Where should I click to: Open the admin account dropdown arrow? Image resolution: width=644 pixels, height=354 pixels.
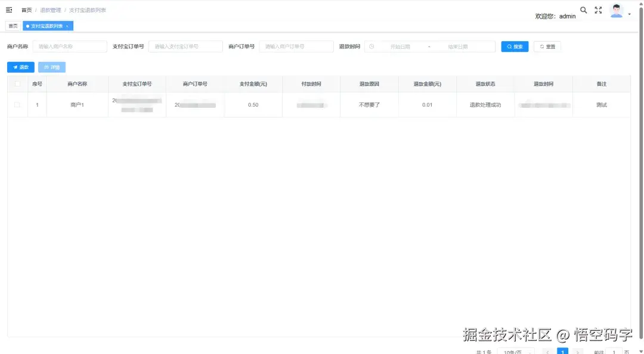click(629, 14)
